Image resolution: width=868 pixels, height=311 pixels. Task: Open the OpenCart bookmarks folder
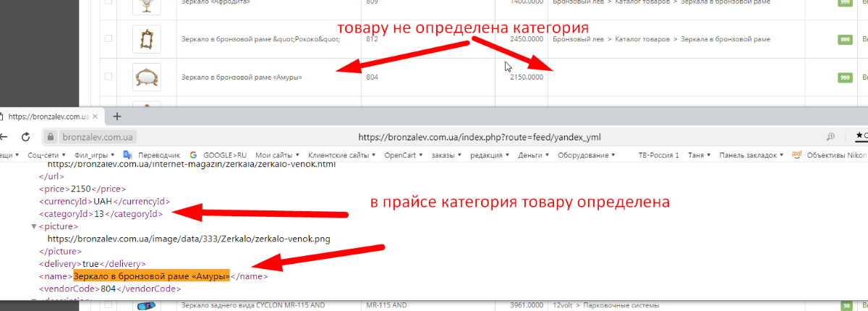[x=404, y=155]
